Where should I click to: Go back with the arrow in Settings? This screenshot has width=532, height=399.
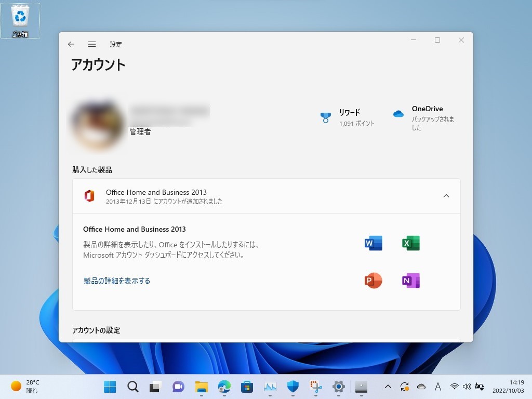[x=71, y=44]
